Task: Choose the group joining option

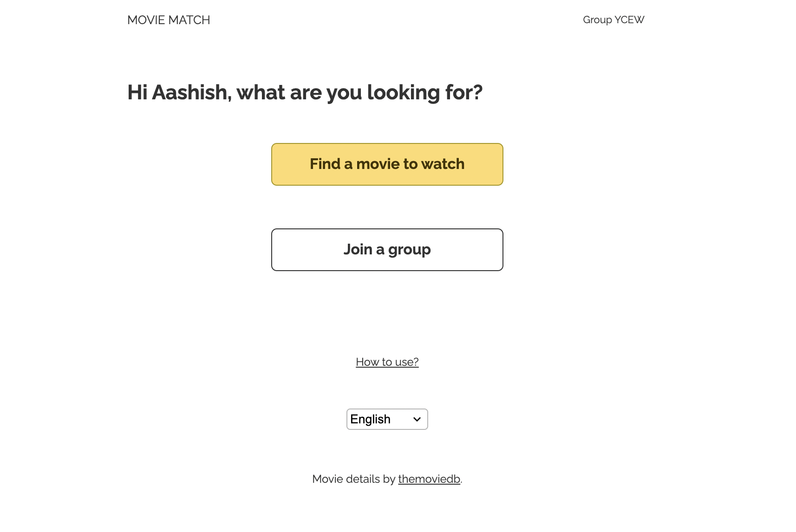Action: (x=387, y=249)
